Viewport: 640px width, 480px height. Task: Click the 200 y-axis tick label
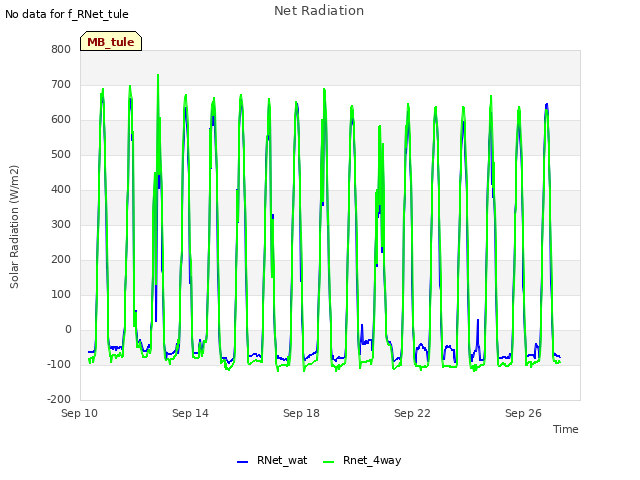click(x=61, y=260)
